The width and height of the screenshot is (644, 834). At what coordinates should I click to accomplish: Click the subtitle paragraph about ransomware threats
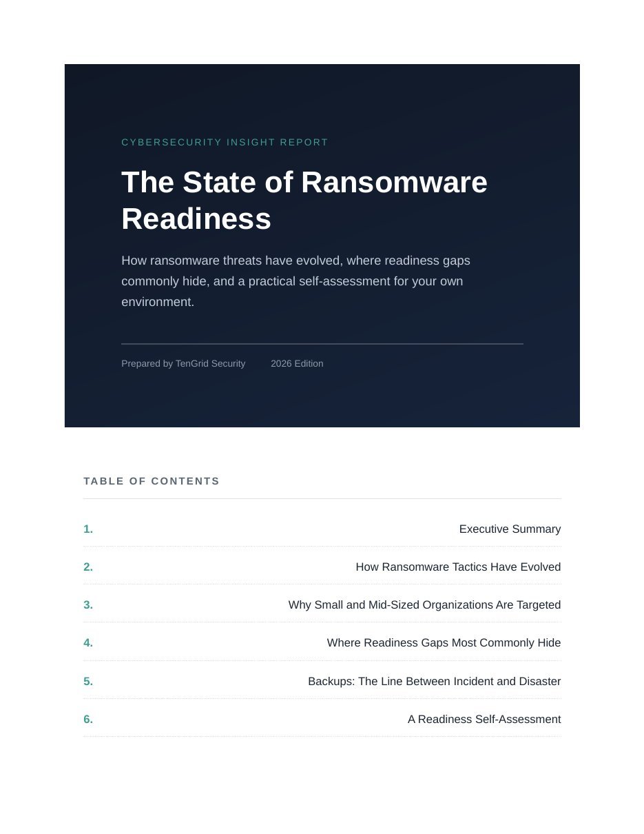tap(296, 281)
